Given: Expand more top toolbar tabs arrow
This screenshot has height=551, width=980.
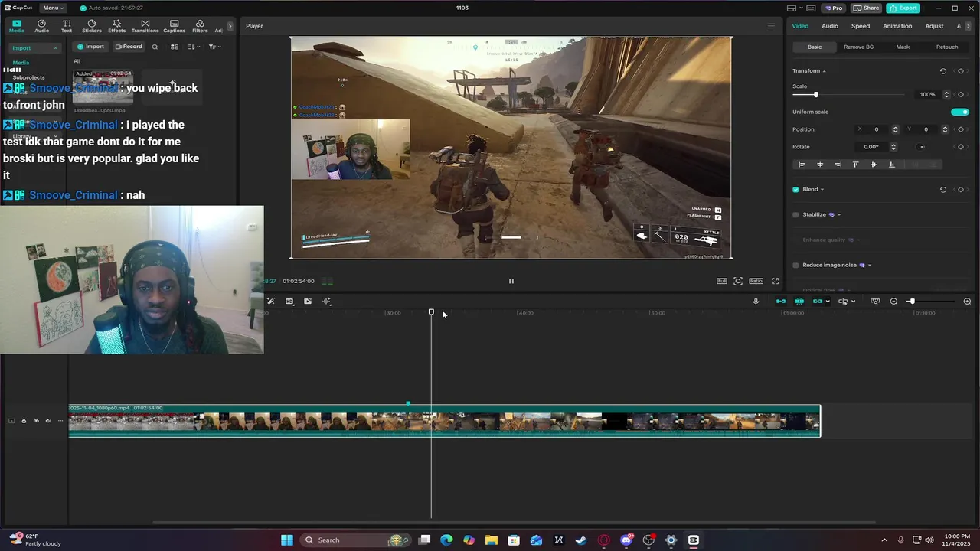Looking at the screenshot, I should [230, 26].
